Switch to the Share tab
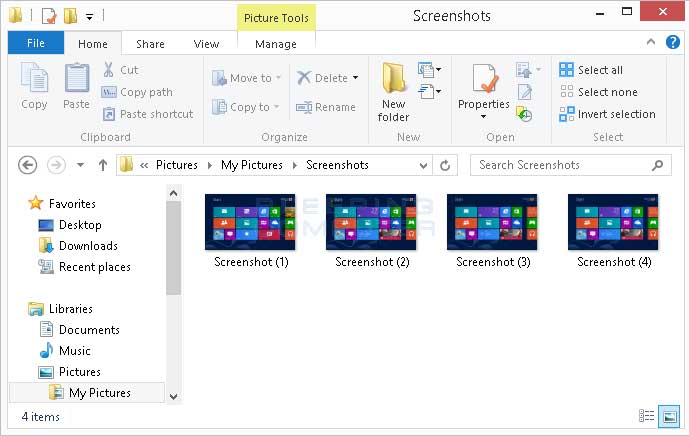The image size is (689, 436). (x=150, y=44)
